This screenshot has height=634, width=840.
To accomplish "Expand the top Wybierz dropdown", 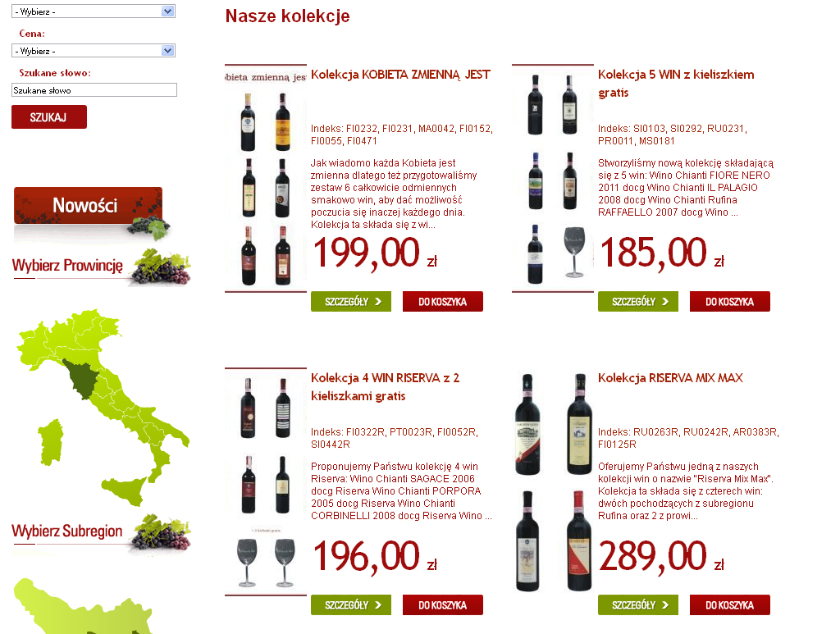I will (94, 11).
